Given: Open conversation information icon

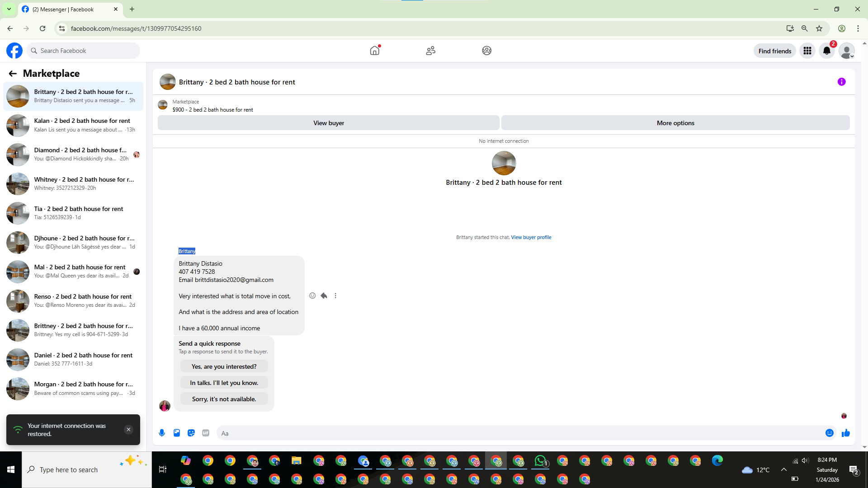Looking at the screenshot, I should [x=841, y=82].
